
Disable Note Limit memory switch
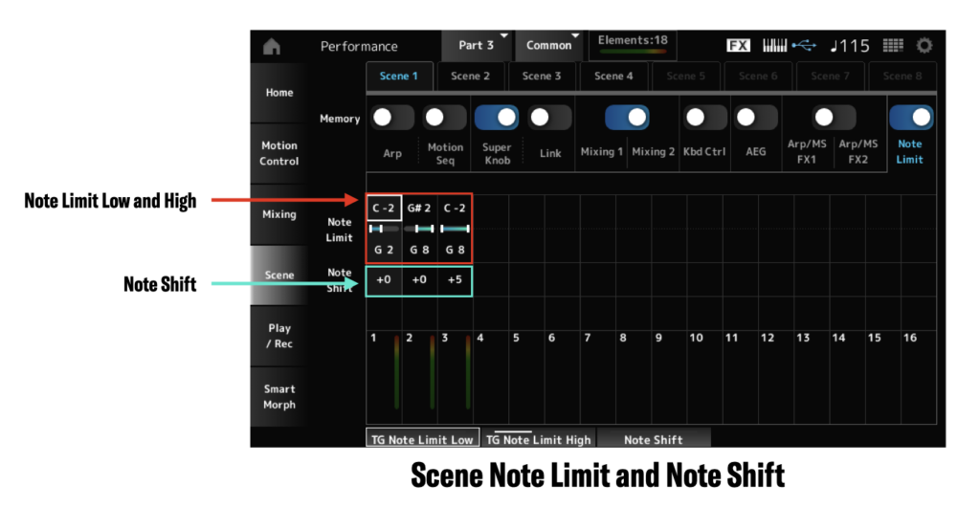tap(911, 118)
